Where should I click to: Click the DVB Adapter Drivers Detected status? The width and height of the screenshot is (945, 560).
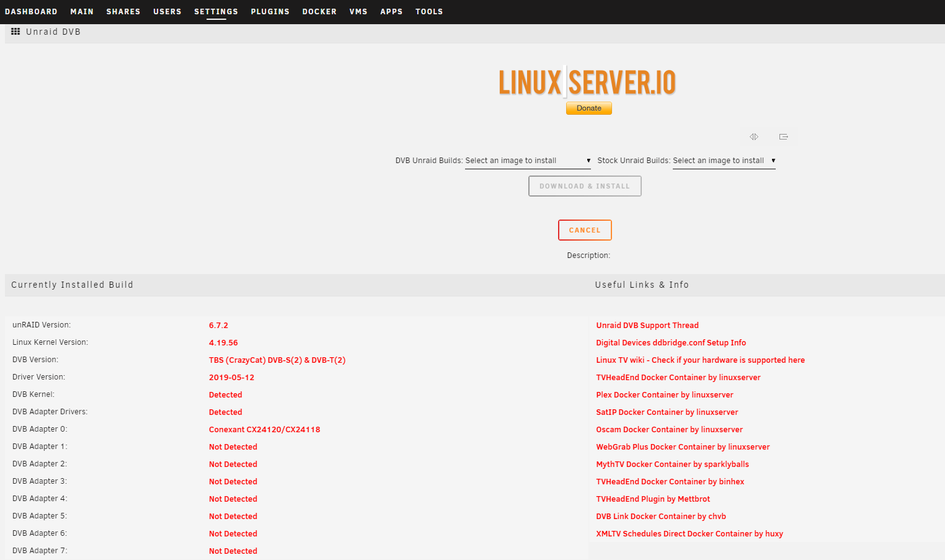pyautogui.click(x=226, y=412)
